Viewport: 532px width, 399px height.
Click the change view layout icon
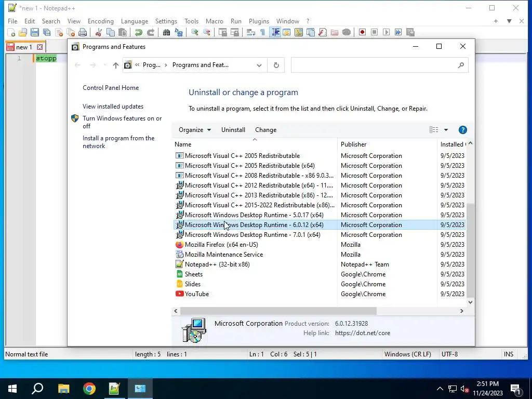pos(434,130)
